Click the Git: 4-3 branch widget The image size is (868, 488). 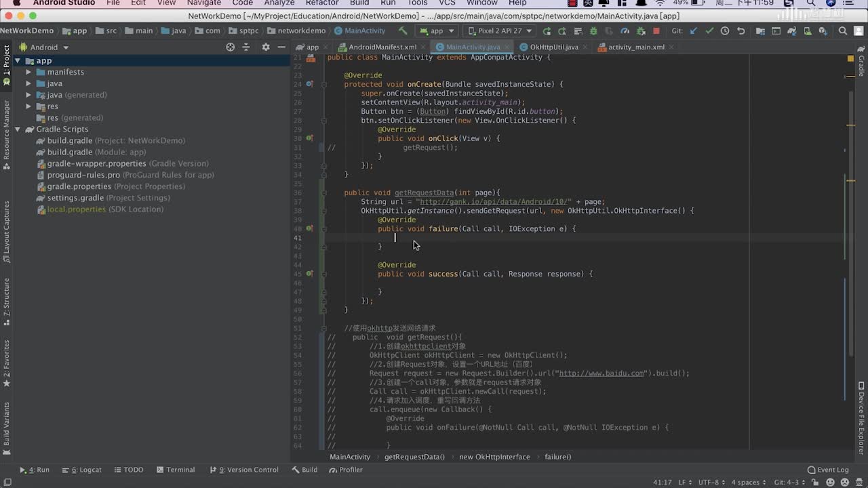[789, 482]
